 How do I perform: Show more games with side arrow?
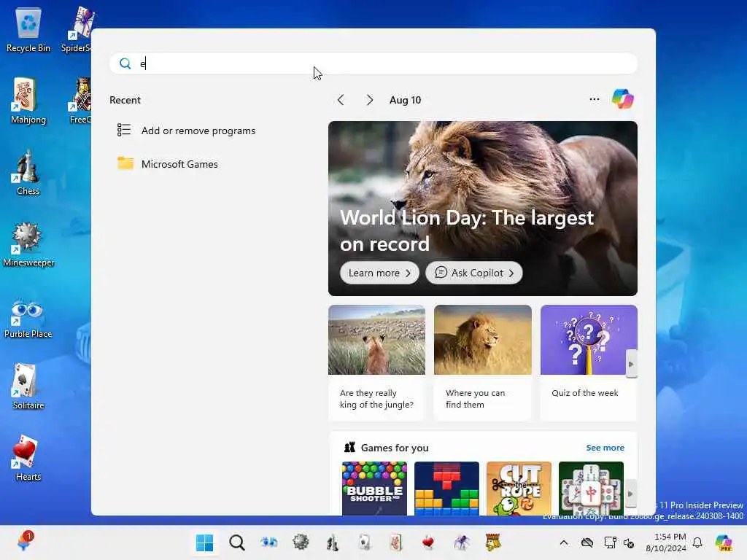(x=630, y=494)
